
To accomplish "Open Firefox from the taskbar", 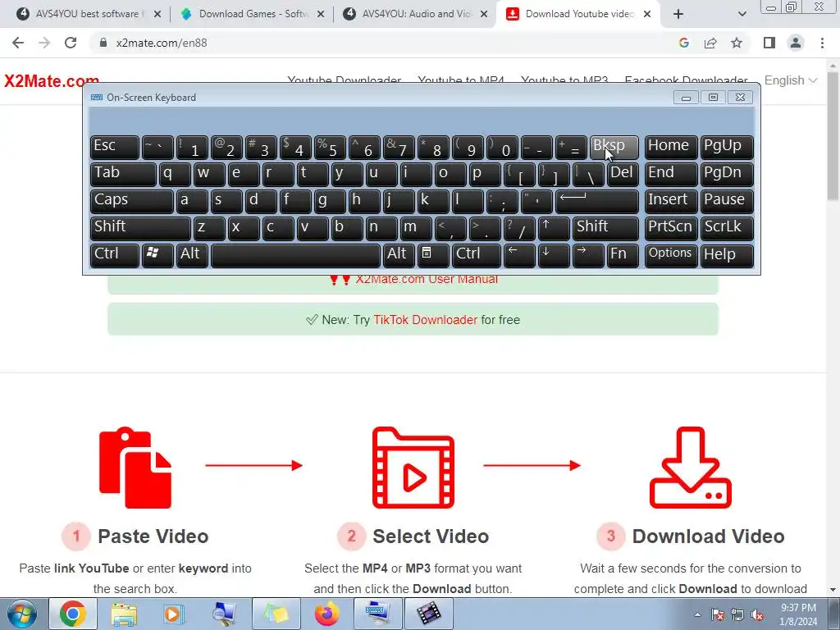I will click(327, 614).
